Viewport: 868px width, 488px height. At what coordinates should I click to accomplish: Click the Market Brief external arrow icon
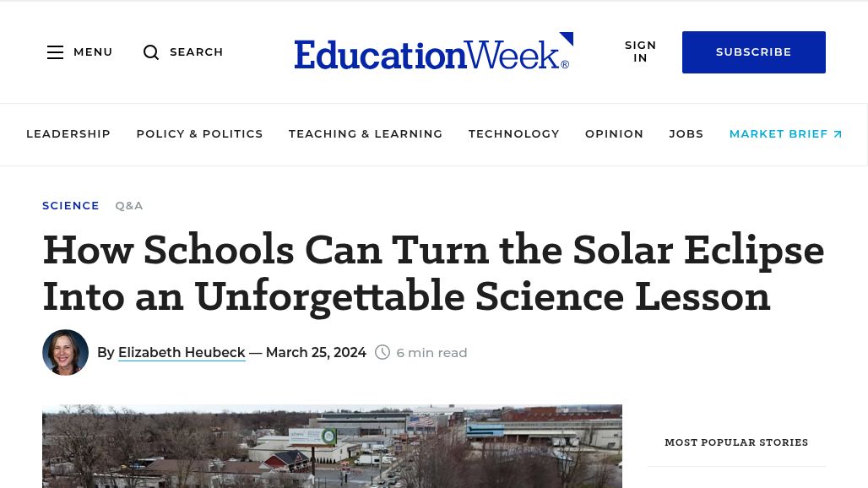tap(838, 134)
